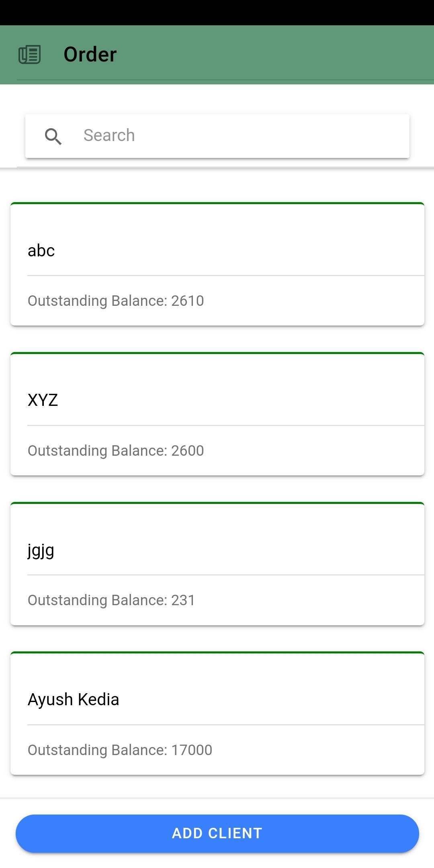
Task: Click the divider line under Ayush Kedia
Action: pyautogui.click(x=226, y=725)
